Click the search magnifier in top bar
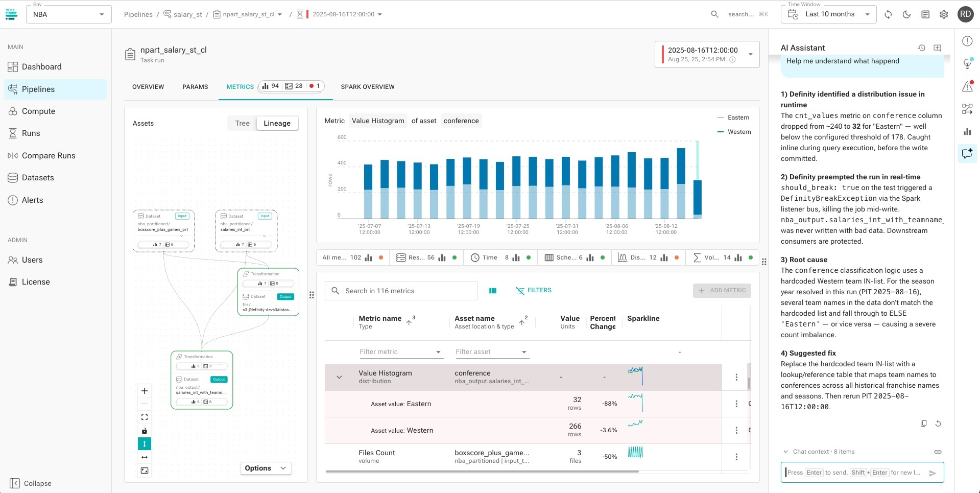 (714, 14)
